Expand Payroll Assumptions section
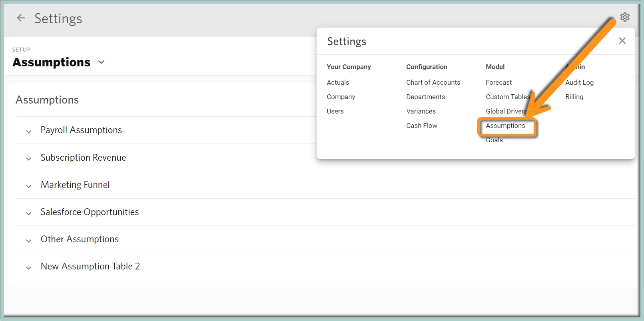 coord(29,131)
